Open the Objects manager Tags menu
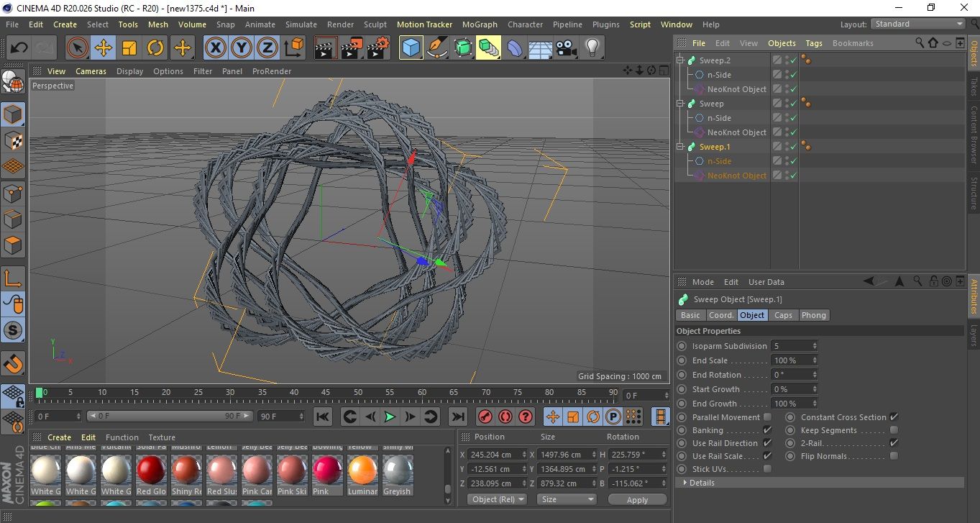This screenshot has height=523, width=980. [x=814, y=43]
